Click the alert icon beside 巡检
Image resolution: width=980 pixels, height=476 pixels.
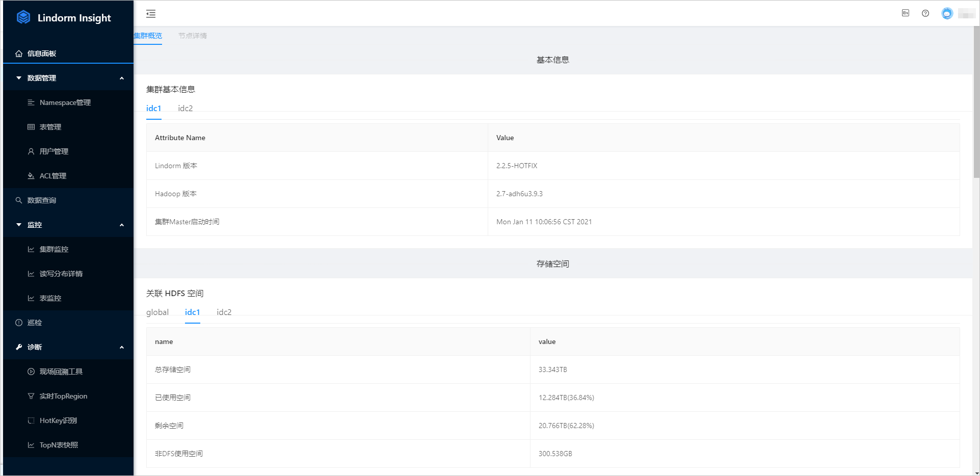[x=19, y=323]
